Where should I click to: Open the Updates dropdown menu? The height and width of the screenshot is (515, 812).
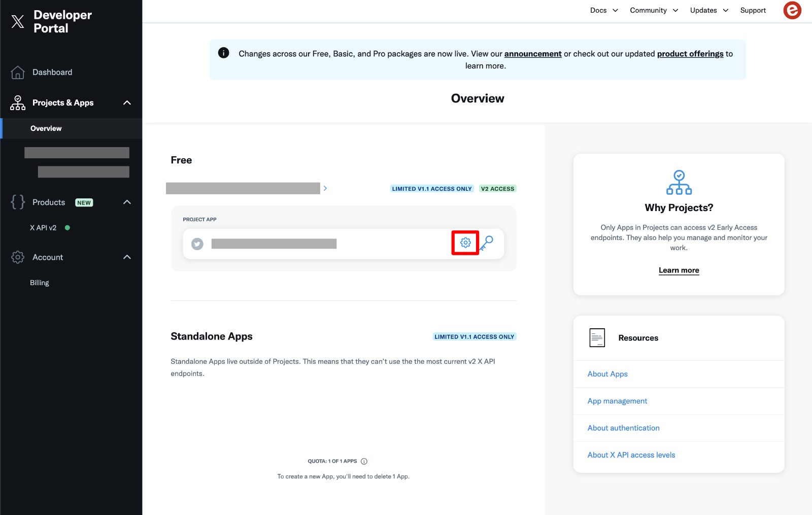(x=709, y=10)
